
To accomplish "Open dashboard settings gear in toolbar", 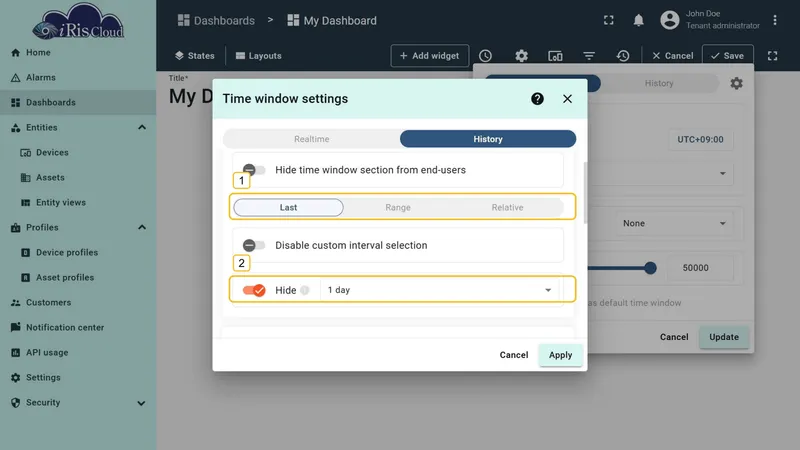I will (x=521, y=56).
